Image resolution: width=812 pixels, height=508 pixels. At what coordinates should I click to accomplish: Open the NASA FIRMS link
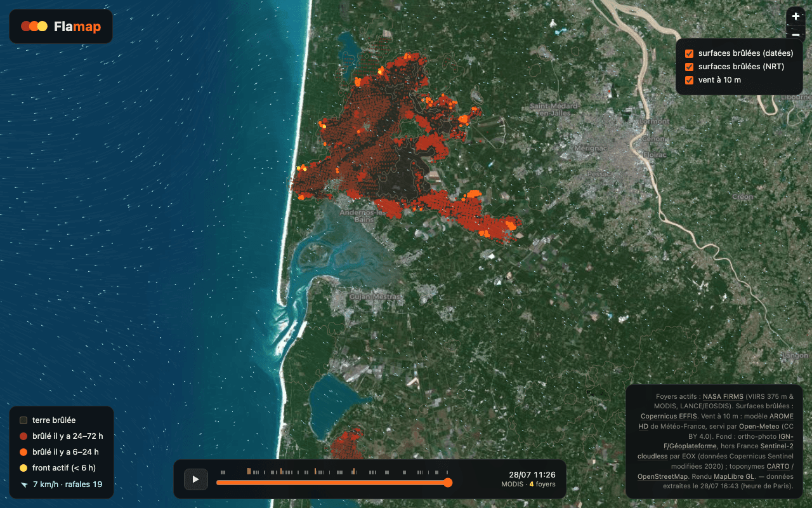point(723,396)
